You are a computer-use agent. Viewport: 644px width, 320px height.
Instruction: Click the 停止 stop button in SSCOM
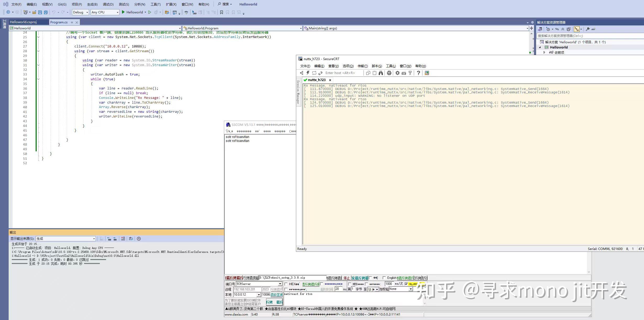(346, 278)
